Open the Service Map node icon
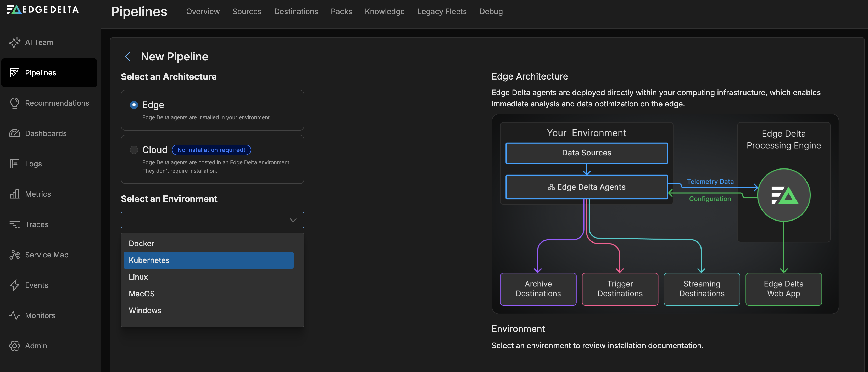868x372 pixels. point(14,255)
